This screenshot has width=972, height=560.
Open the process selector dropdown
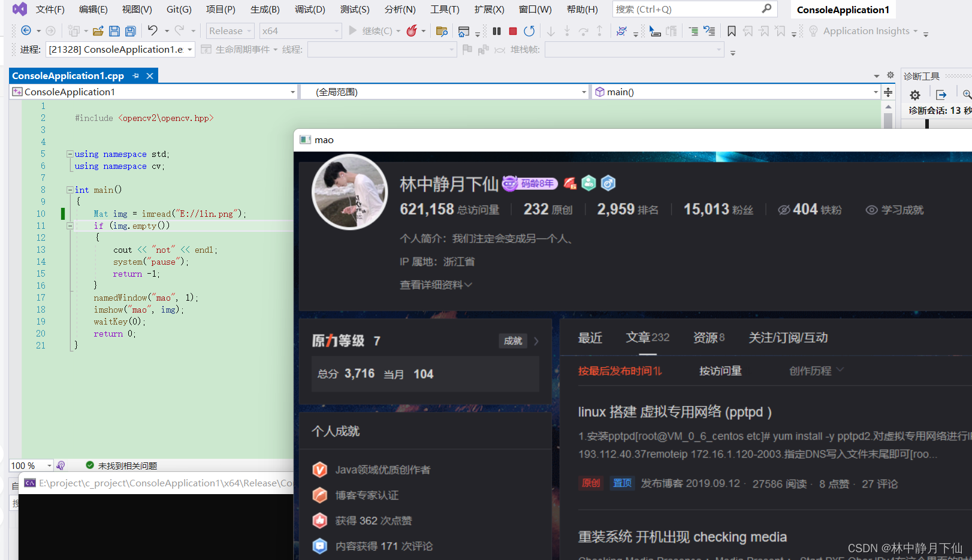tap(120, 49)
